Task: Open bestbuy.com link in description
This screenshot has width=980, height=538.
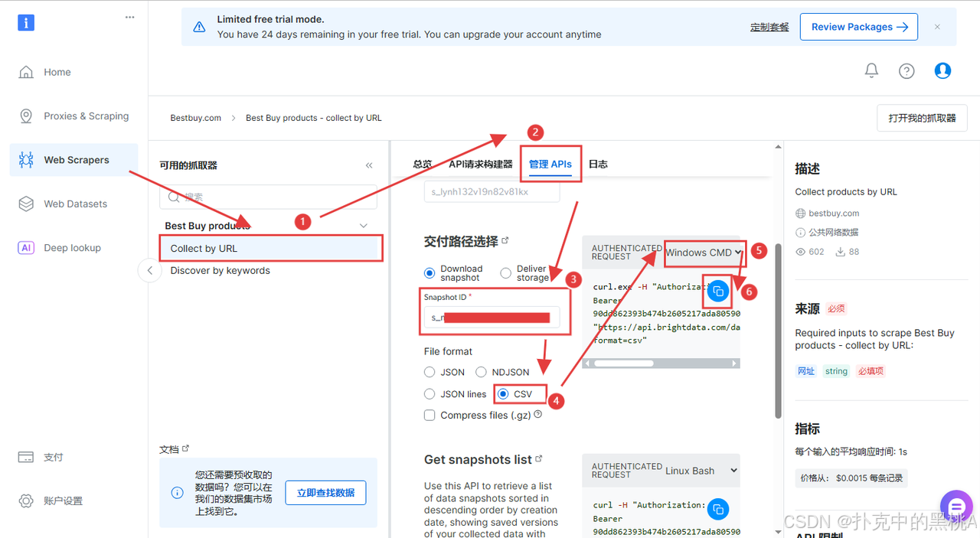Action: pyautogui.click(x=834, y=214)
